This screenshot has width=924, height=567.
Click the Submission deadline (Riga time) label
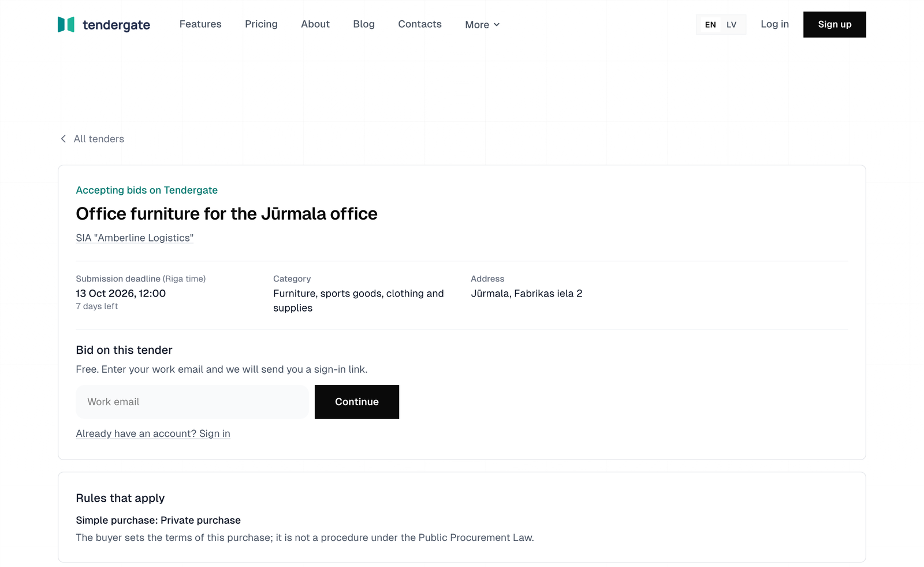(141, 279)
